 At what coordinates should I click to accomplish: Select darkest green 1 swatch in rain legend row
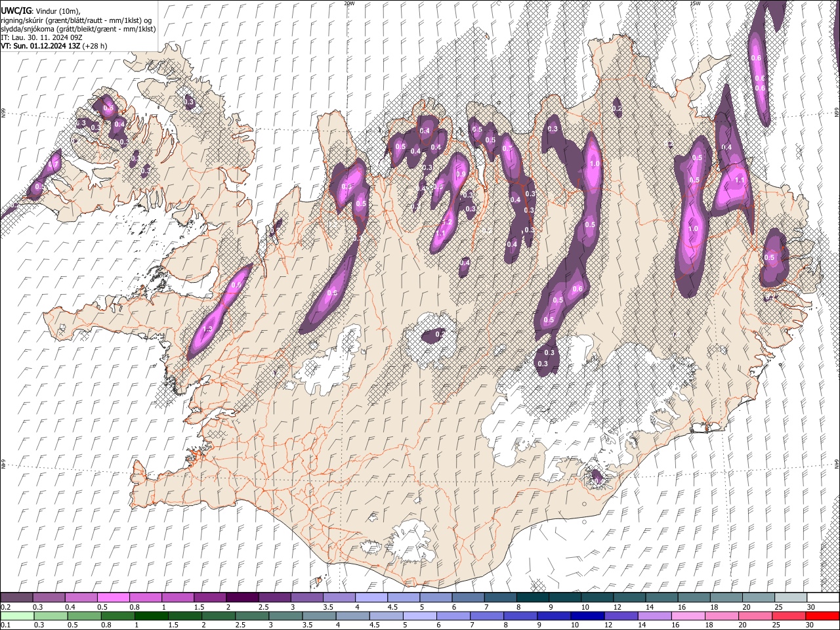point(152,616)
